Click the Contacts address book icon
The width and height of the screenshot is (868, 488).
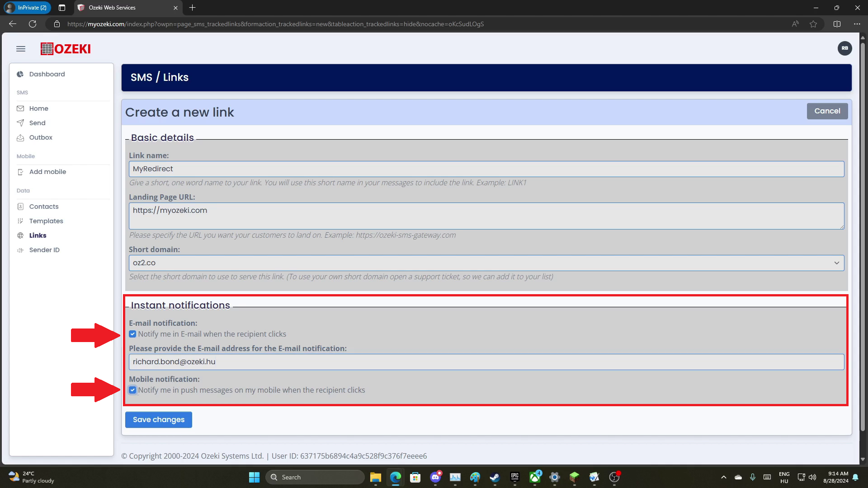pyautogui.click(x=20, y=206)
